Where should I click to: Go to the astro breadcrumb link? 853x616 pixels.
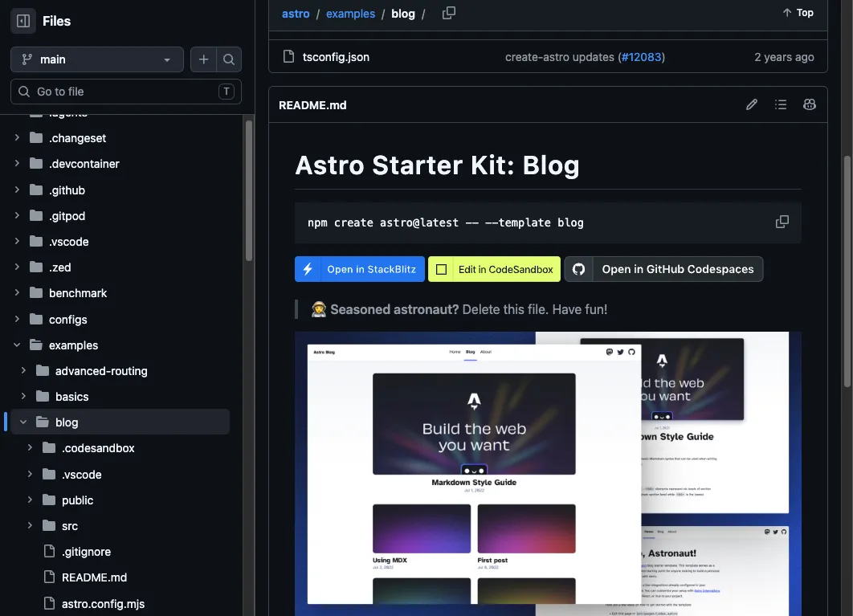tap(296, 14)
